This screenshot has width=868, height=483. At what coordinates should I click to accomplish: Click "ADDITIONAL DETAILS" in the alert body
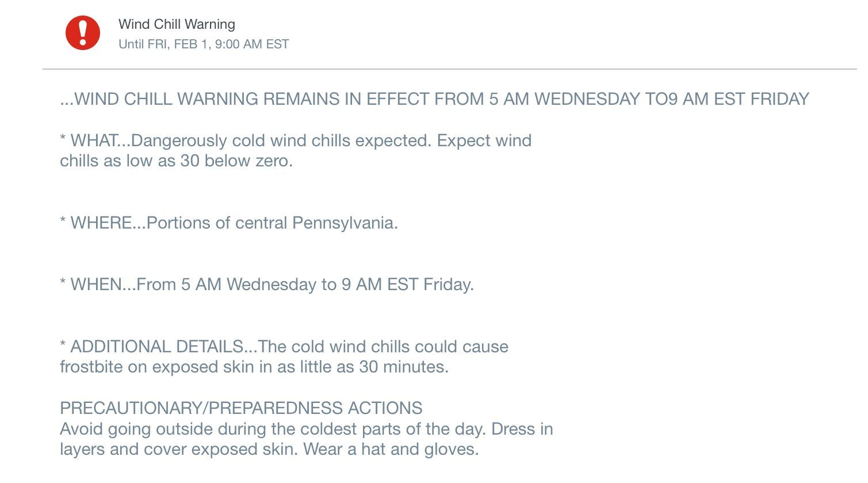tap(156, 347)
